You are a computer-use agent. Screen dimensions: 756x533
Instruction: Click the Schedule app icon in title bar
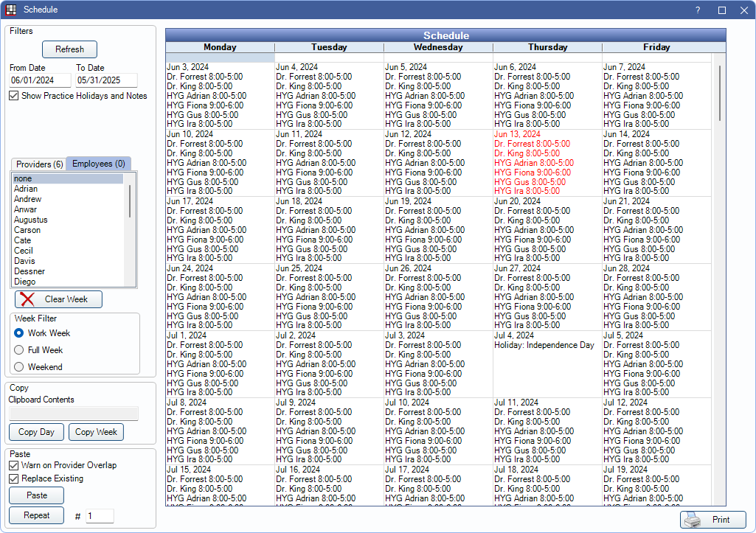coord(11,10)
